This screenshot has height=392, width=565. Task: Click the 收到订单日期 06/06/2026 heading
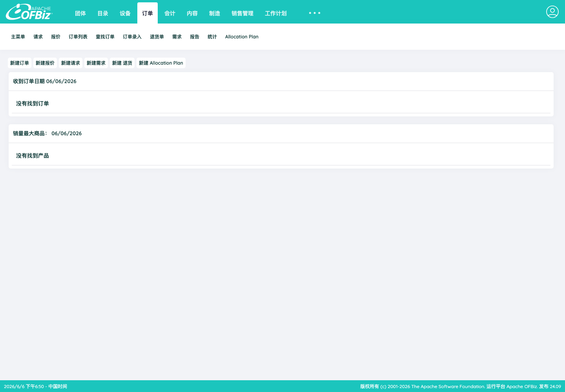(x=45, y=82)
